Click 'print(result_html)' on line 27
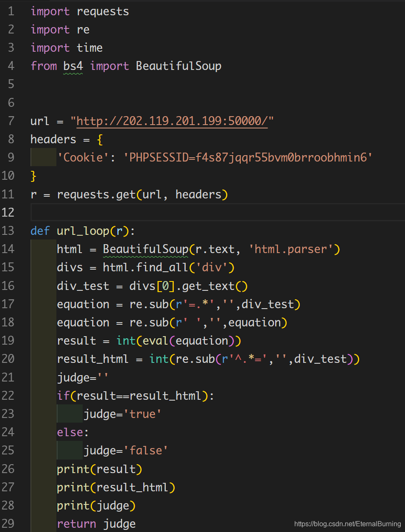This screenshot has width=405, height=532. click(x=116, y=487)
